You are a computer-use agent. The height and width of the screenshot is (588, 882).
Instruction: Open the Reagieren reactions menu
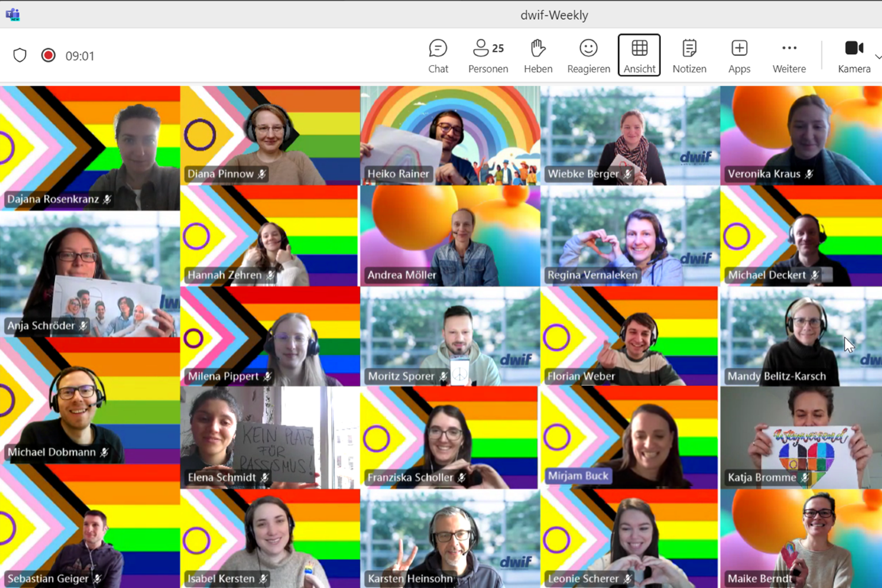pyautogui.click(x=588, y=56)
